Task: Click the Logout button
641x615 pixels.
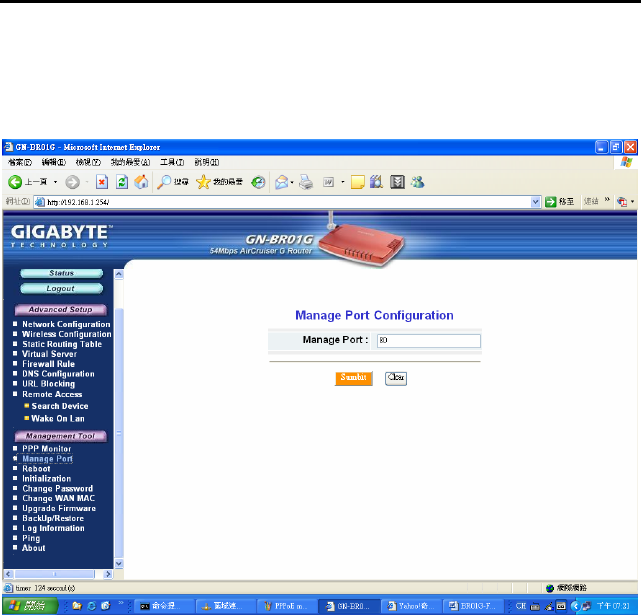Action: [x=62, y=289]
